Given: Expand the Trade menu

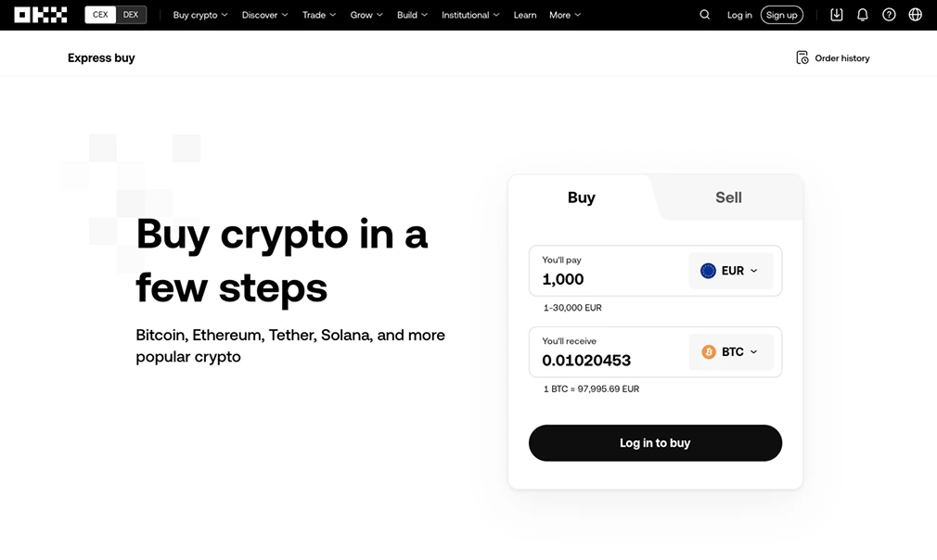Looking at the screenshot, I should point(319,15).
